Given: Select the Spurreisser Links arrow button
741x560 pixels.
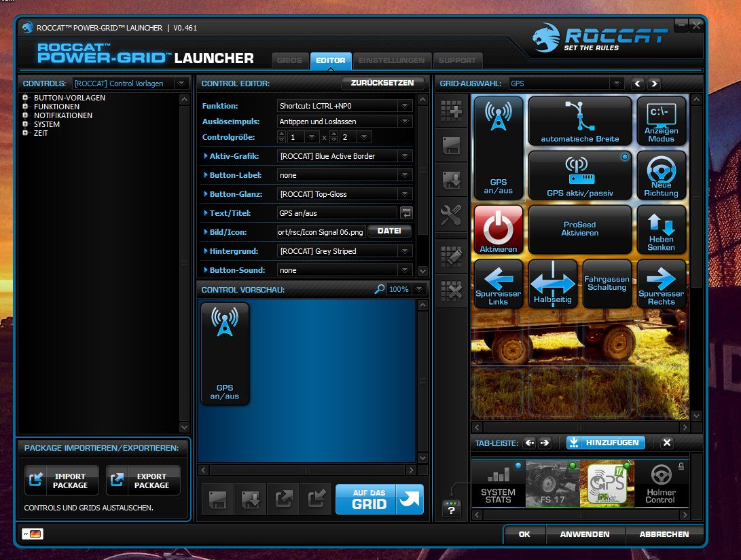Looking at the screenshot, I should (499, 283).
